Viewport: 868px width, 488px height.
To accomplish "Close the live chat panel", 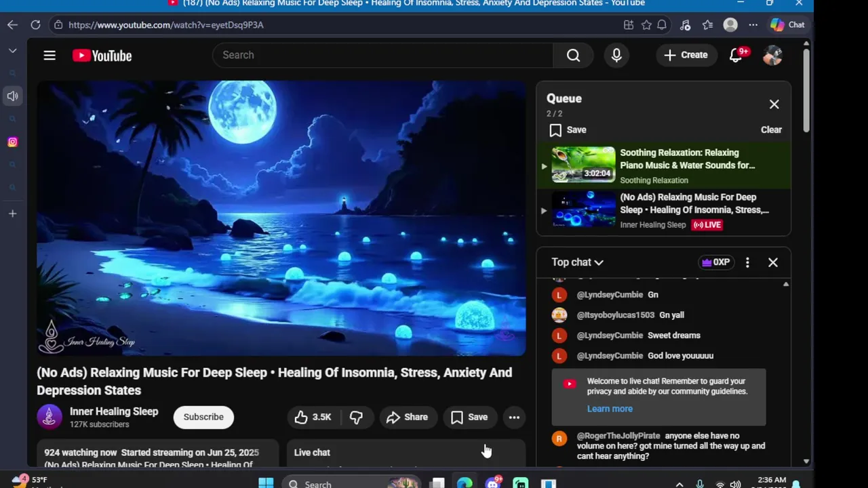I will click(x=772, y=262).
